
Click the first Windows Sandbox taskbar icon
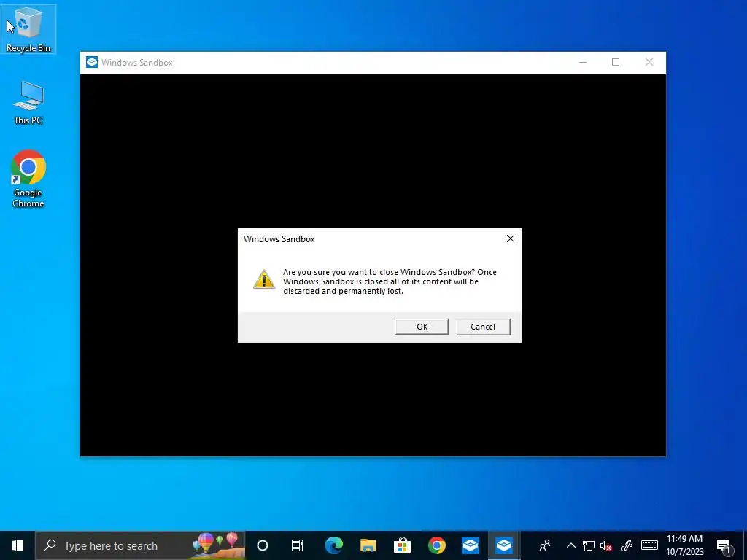[x=471, y=545]
